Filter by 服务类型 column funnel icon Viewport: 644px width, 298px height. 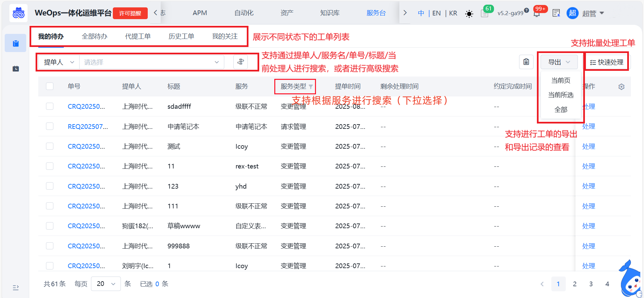[x=311, y=87]
